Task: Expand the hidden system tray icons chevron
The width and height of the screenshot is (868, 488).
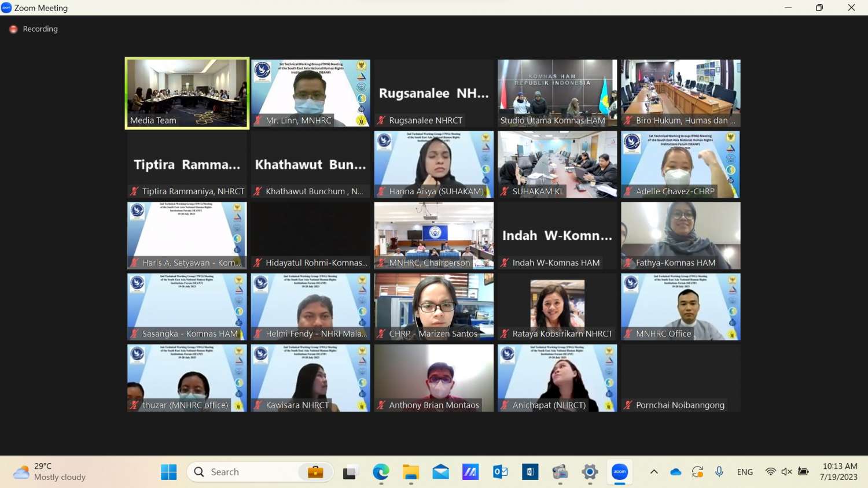Action: pyautogui.click(x=654, y=472)
